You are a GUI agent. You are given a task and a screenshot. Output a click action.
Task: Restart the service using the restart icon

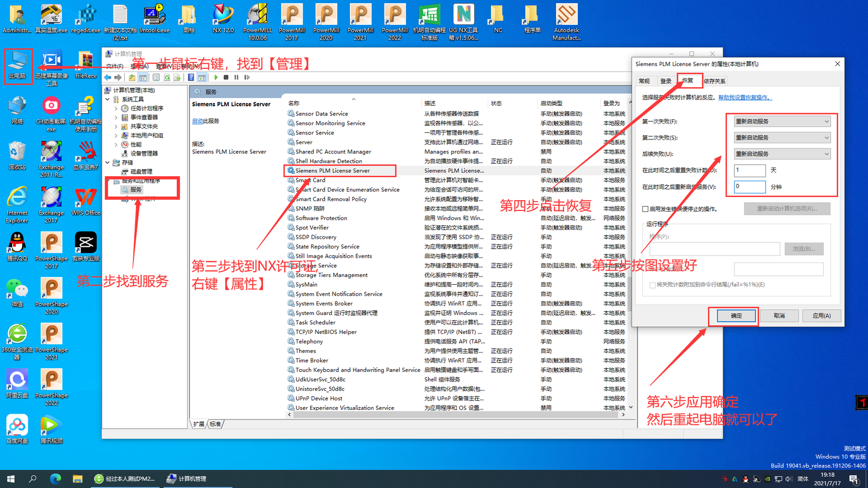point(247,78)
